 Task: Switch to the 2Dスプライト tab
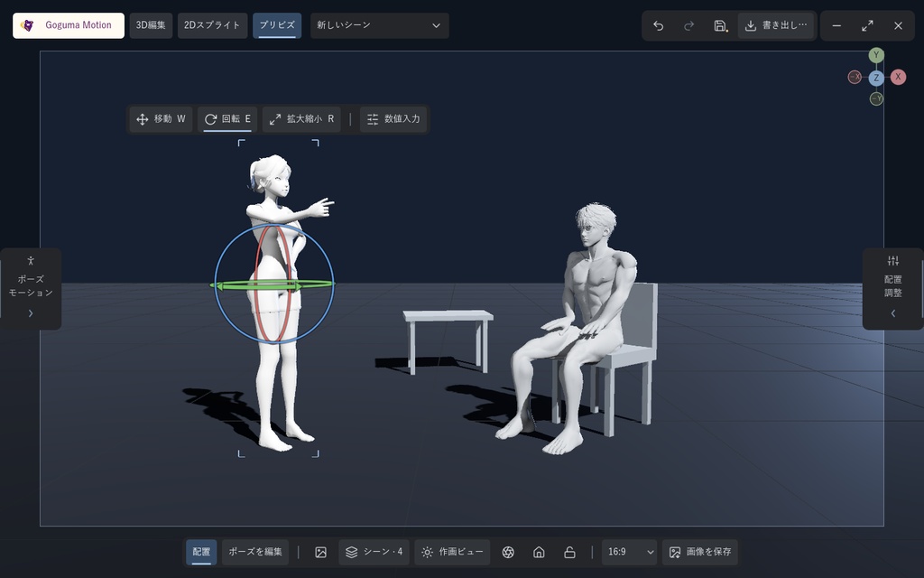212,25
